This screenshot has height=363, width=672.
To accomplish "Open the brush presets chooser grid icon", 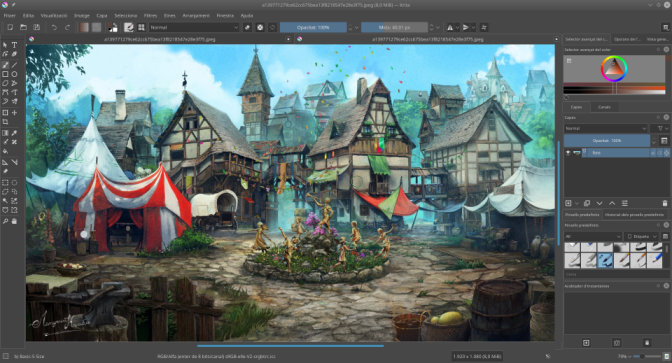I will coord(141,27).
